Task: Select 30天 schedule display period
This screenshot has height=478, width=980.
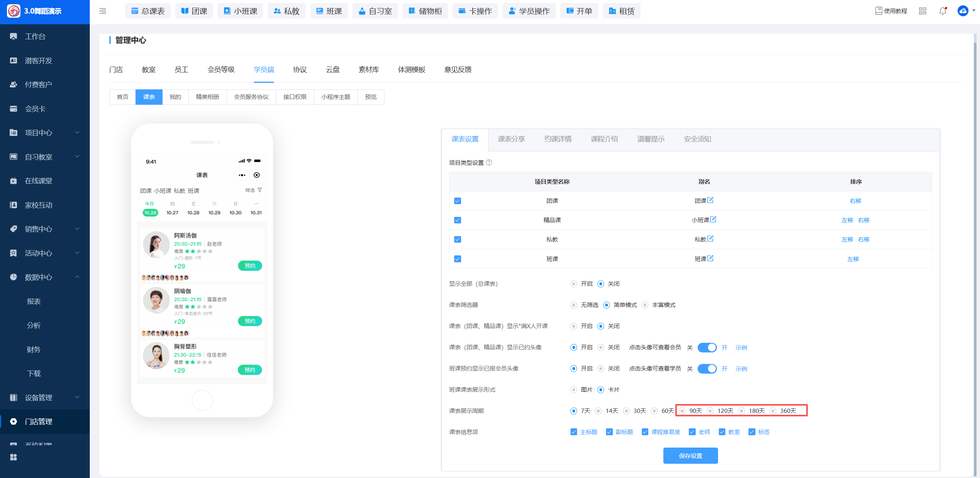Action: (x=627, y=411)
